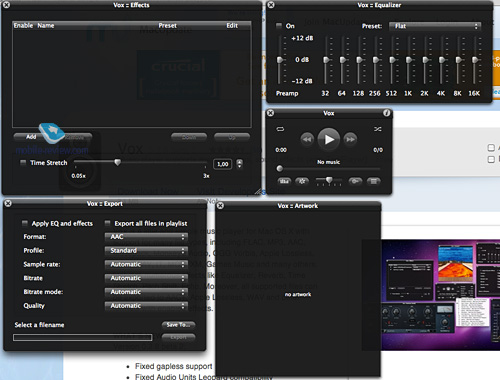Open effects from the Vox player bottom bar
This screenshot has height=380, width=500.
click(x=302, y=181)
